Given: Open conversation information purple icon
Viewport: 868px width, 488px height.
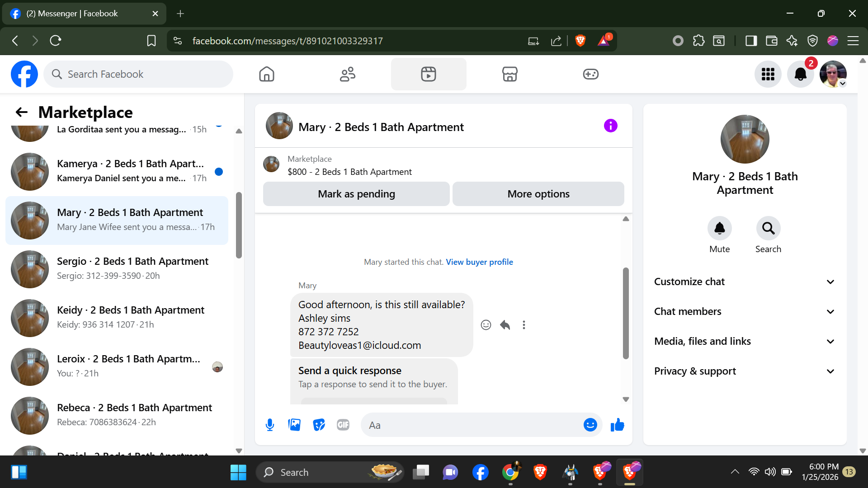Looking at the screenshot, I should pyautogui.click(x=610, y=126).
